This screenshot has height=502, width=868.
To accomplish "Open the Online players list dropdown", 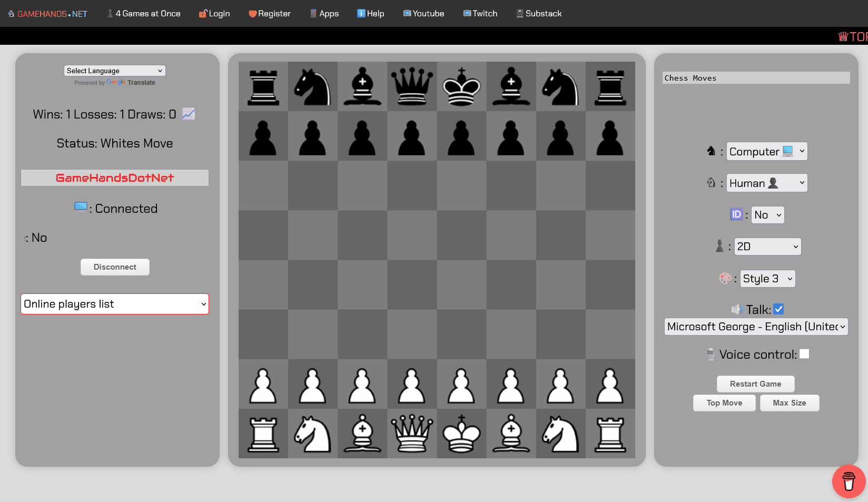I will coord(115,304).
